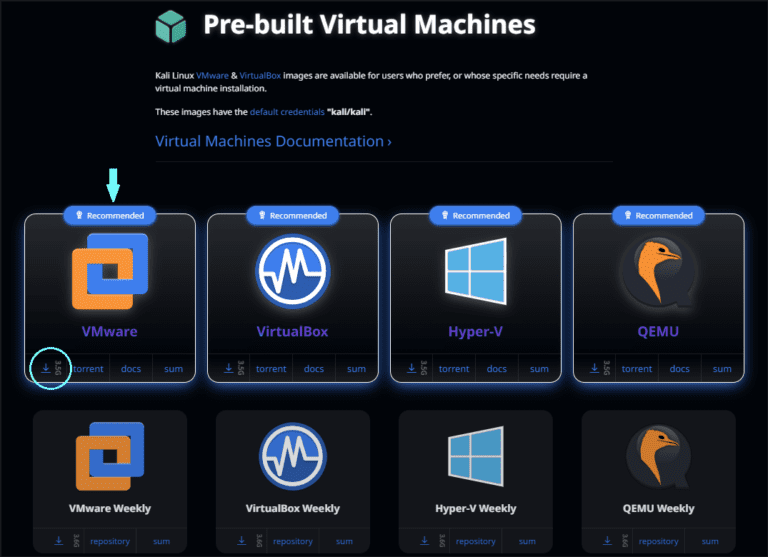Open the VMware docs link
Viewport: 768px width, 557px height.
131,369
